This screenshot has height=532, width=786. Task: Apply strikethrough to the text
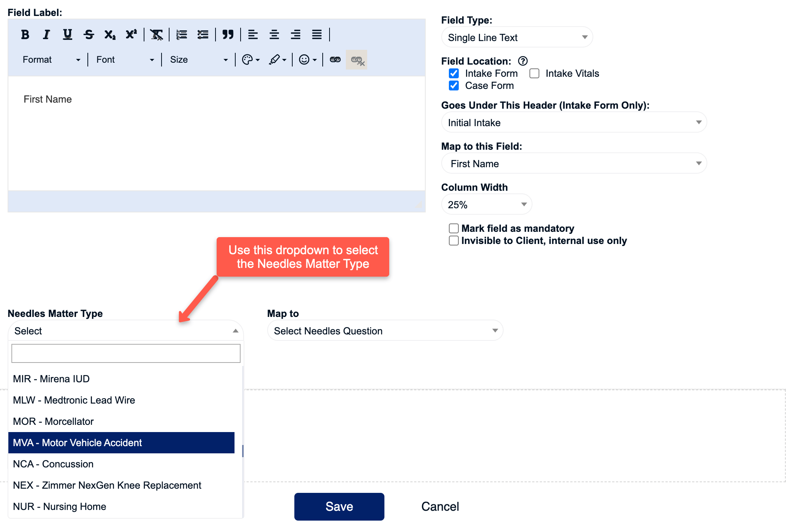(x=89, y=35)
